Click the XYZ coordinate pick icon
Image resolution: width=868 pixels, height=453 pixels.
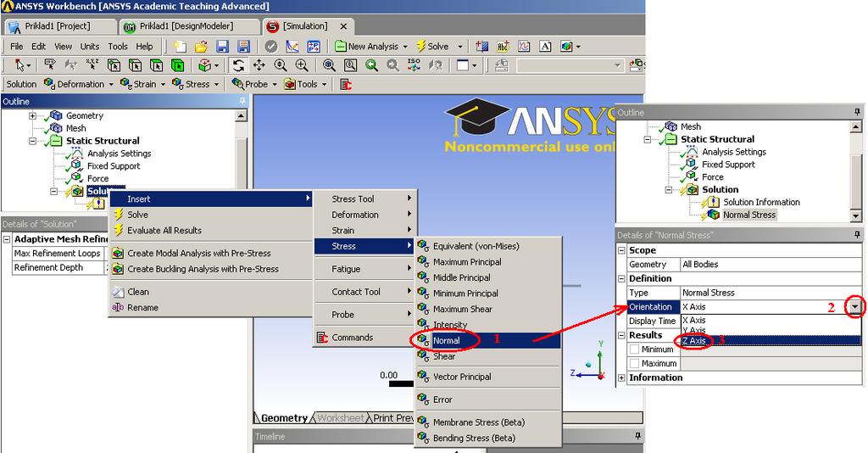point(92,65)
